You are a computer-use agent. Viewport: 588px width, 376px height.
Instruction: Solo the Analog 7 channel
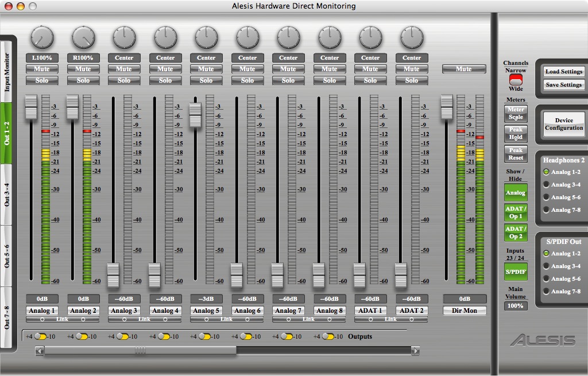click(x=288, y=80)
